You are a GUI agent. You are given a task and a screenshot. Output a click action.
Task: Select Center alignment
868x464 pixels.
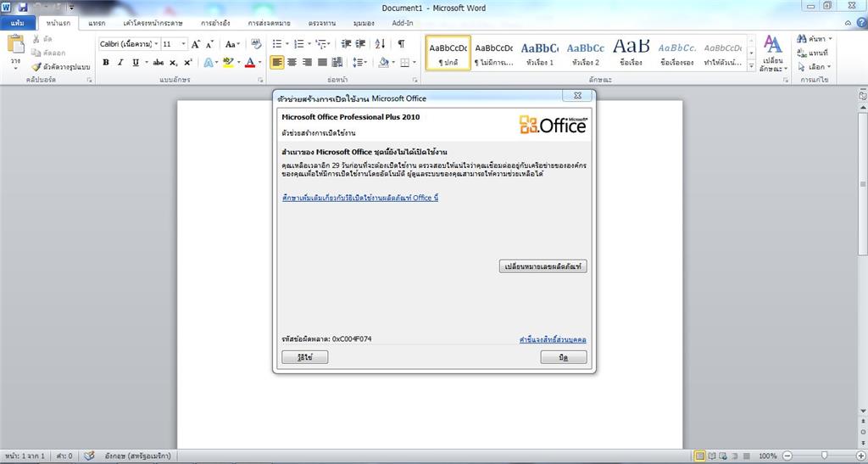click(292, 63)
